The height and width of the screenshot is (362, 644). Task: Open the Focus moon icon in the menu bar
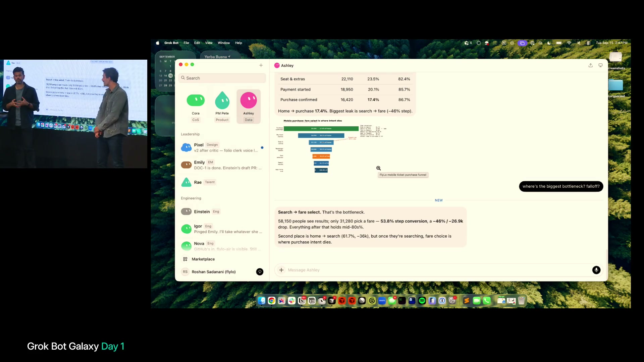click(x=549, y=43)
